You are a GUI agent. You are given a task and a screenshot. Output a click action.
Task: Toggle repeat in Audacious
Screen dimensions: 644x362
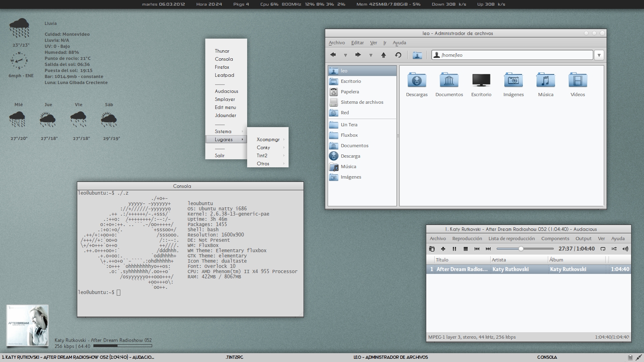click(603, 249)
